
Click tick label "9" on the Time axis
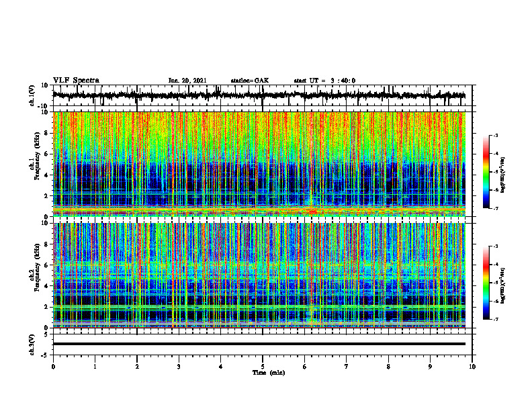coord(430,367)
